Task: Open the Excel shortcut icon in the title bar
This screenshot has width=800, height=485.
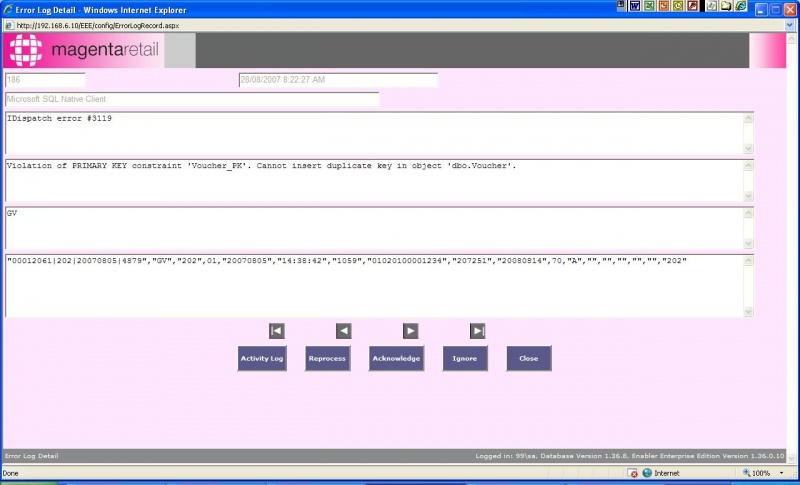Action: 649,6
